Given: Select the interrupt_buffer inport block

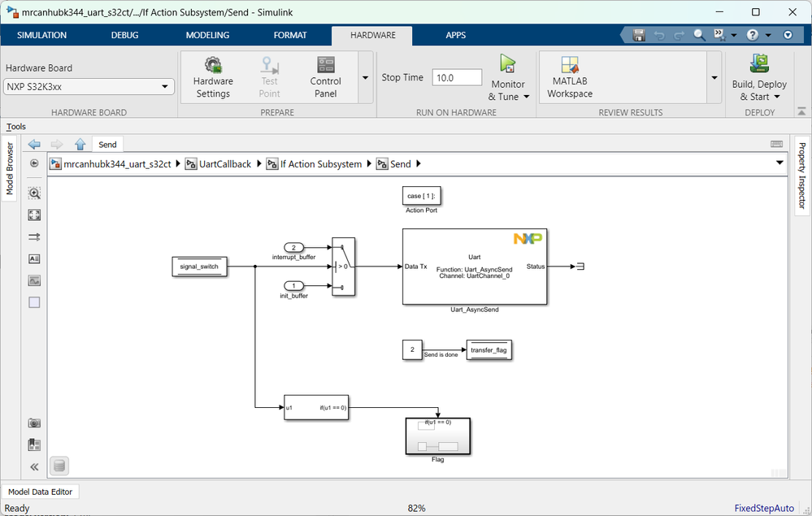Looking at the screenshot, I should (293, 247).
